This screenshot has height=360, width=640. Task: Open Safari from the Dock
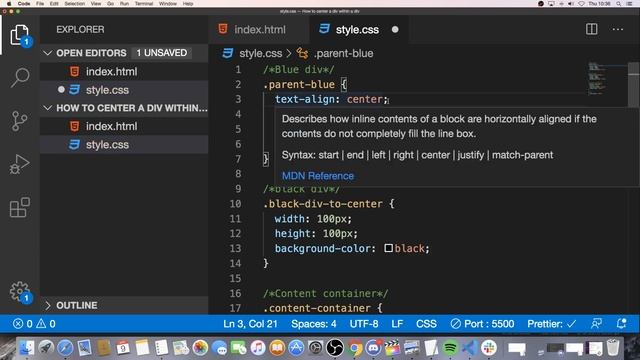click(65, 348)
